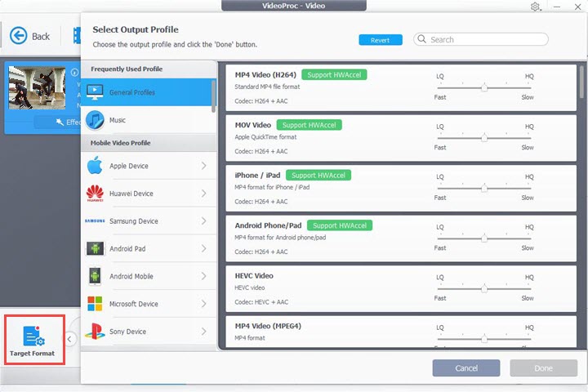Click the Huawei logo icon

(95, 194)
